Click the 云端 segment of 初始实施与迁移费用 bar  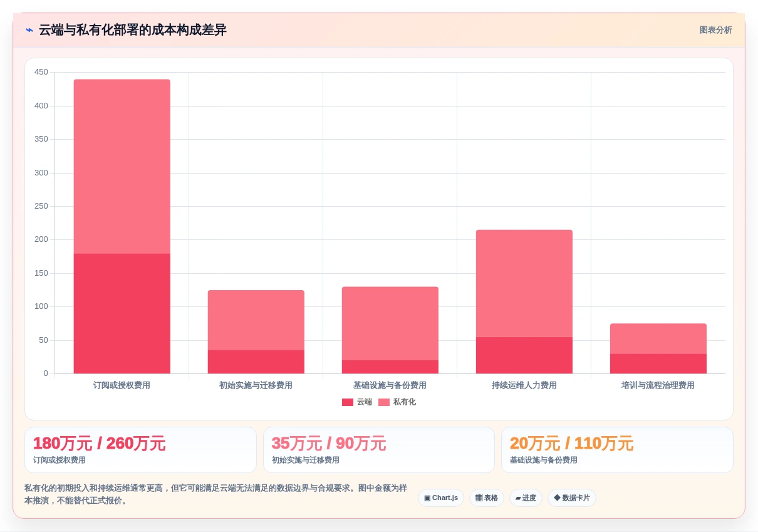click(x=256, y=362)
